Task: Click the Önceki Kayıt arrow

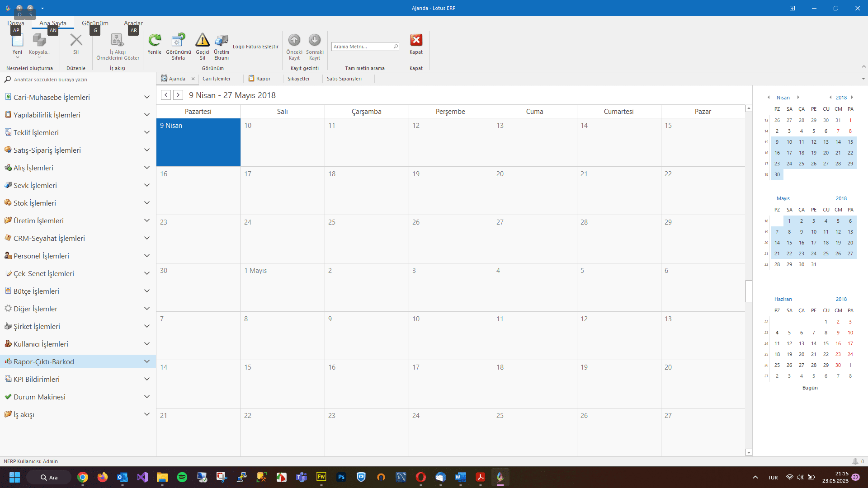Action: (x=294, y=41)
